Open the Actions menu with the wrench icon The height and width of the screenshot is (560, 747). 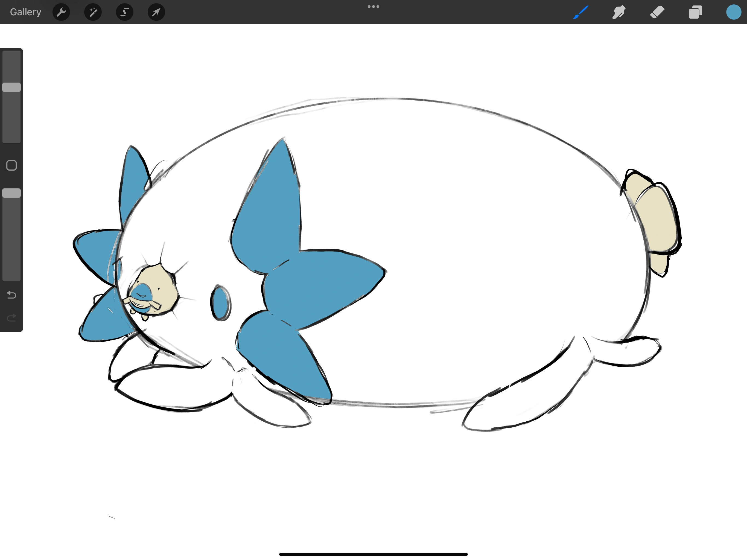pyautogui.click(x=61, y=12)
